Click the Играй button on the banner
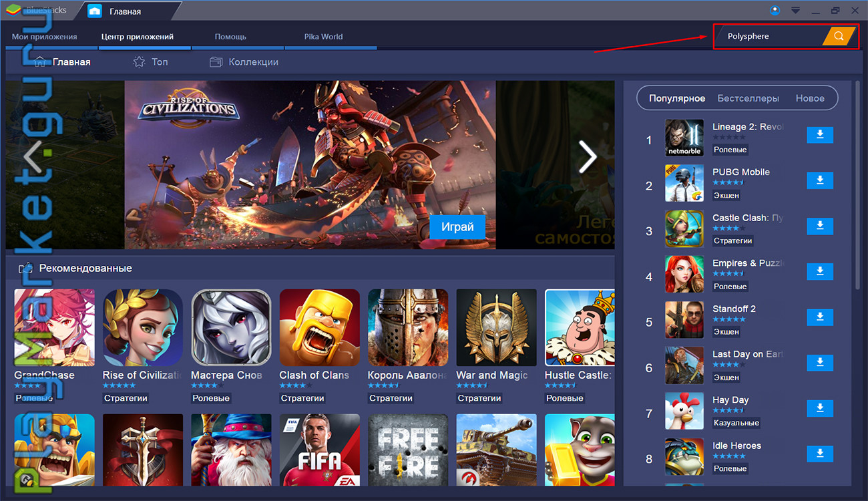 pyautogui.click(x=457, y=226)
